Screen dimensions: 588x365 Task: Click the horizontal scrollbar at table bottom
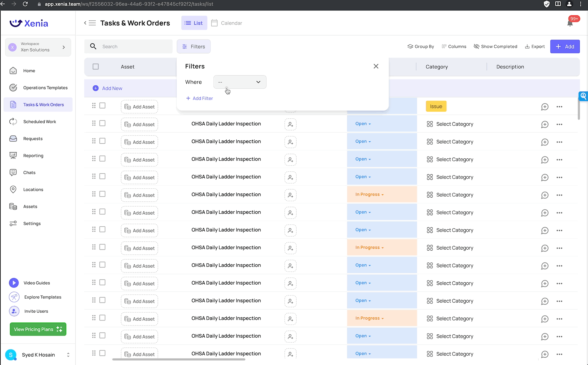tap(179, 359)
